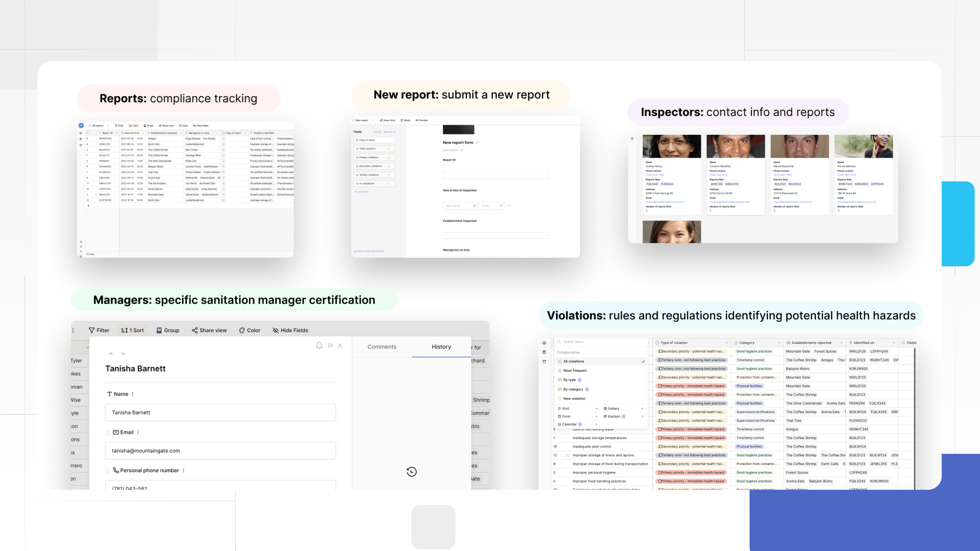Click the history clock icon in History pane
The height and width of the screenshot is (551, 980).
[412, 472]
